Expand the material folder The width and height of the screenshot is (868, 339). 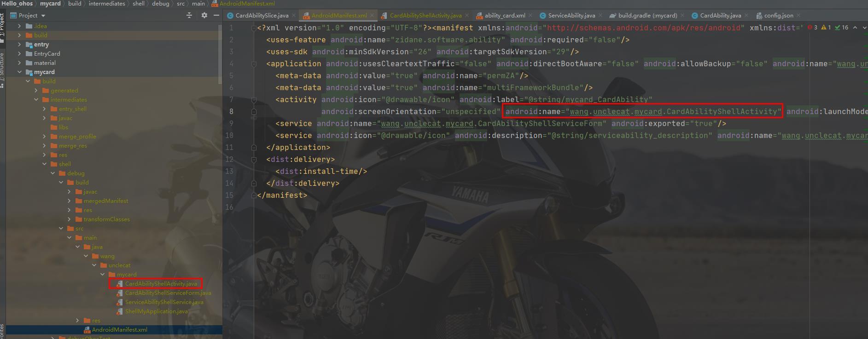click(19, 63)
